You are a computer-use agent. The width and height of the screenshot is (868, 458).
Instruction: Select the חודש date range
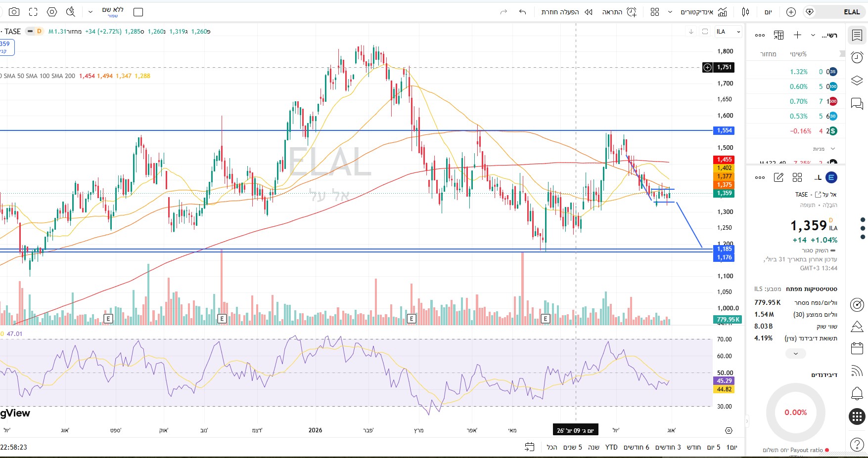tap(694, 447)
